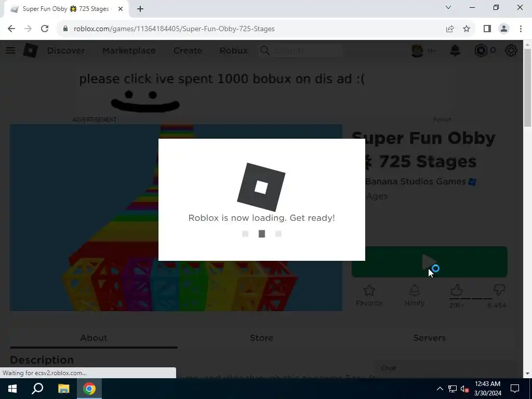
Task: Open Windows taskbar search
Action: click(x=37, y=389)
